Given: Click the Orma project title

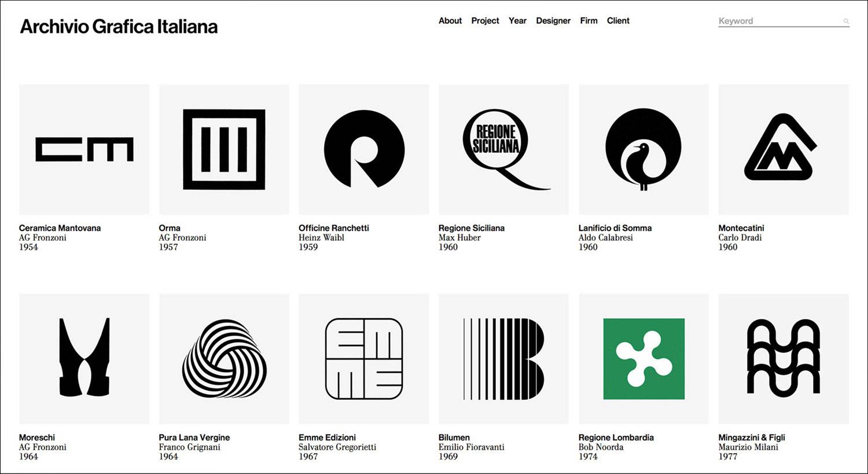Looking at the screenshot, I should tap(170, 228).
